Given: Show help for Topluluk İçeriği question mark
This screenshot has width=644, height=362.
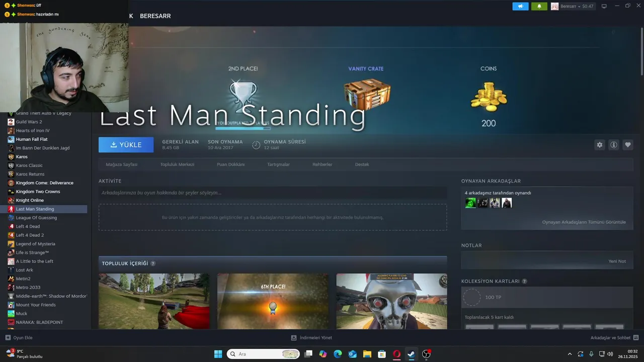Looking at the screenshot, I should 153,263.
